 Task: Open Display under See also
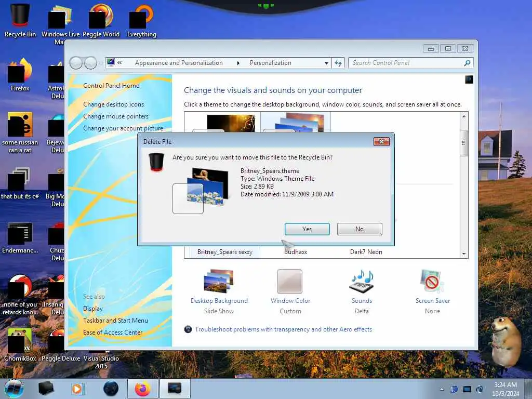[93, 309]
